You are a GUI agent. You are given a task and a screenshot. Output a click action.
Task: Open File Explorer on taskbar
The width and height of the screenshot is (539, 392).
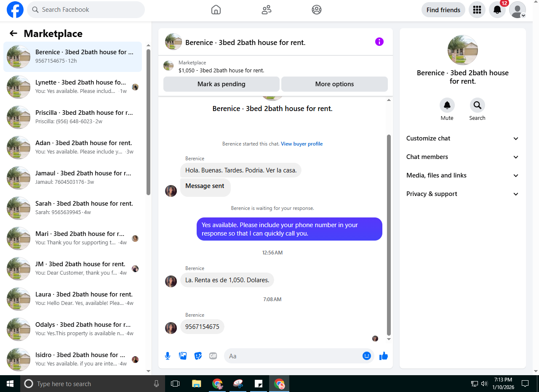tap(197, 384)
